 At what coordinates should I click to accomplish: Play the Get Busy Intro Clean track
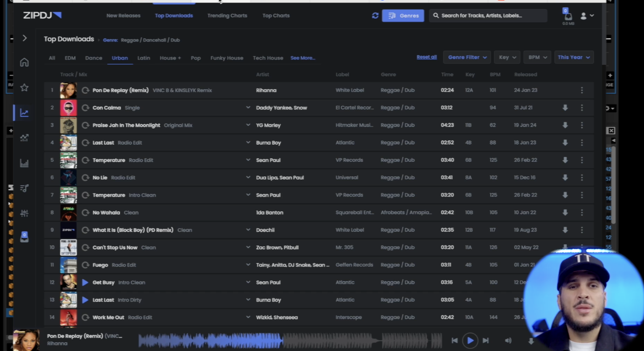click(85, 283)
